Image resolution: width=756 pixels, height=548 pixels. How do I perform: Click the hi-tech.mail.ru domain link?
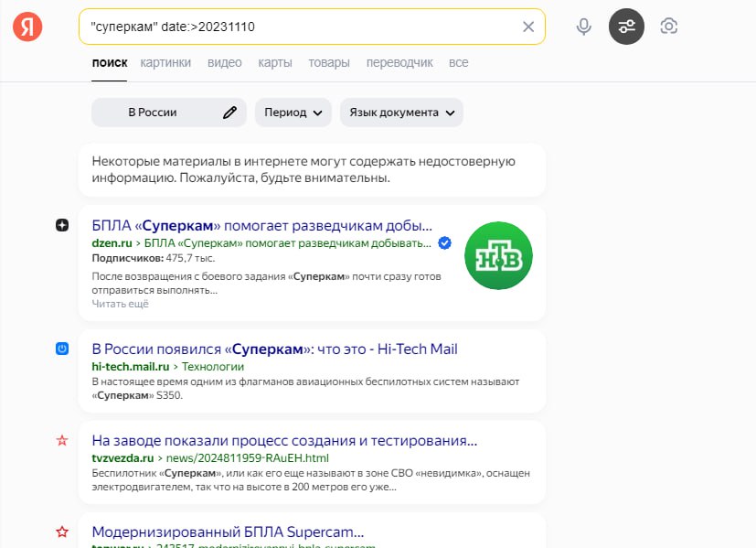point(131,367)
